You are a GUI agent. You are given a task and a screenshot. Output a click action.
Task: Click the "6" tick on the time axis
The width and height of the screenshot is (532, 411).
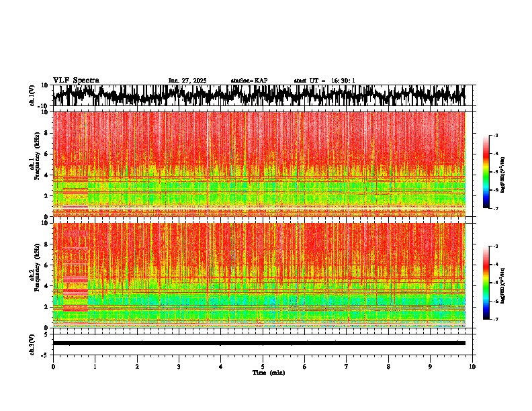click(305, 367)
